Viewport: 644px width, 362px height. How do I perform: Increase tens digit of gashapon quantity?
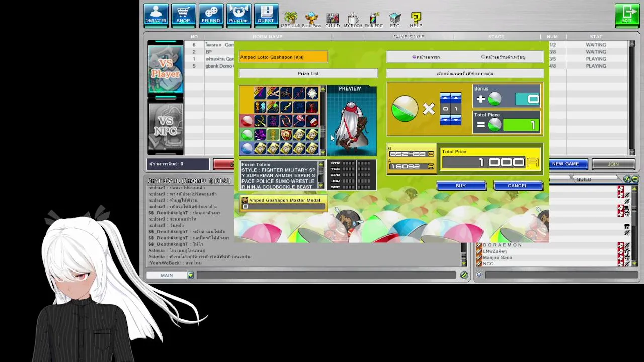point(445,98)
